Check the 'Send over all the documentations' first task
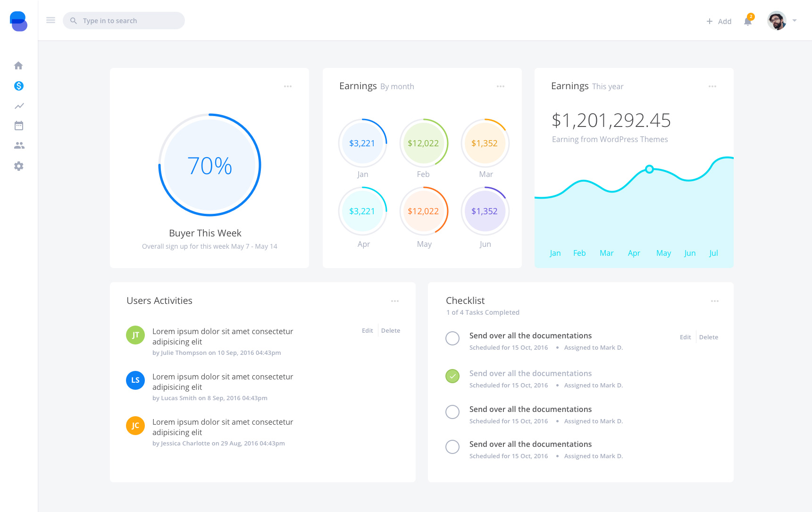 (x=452, y=338)
